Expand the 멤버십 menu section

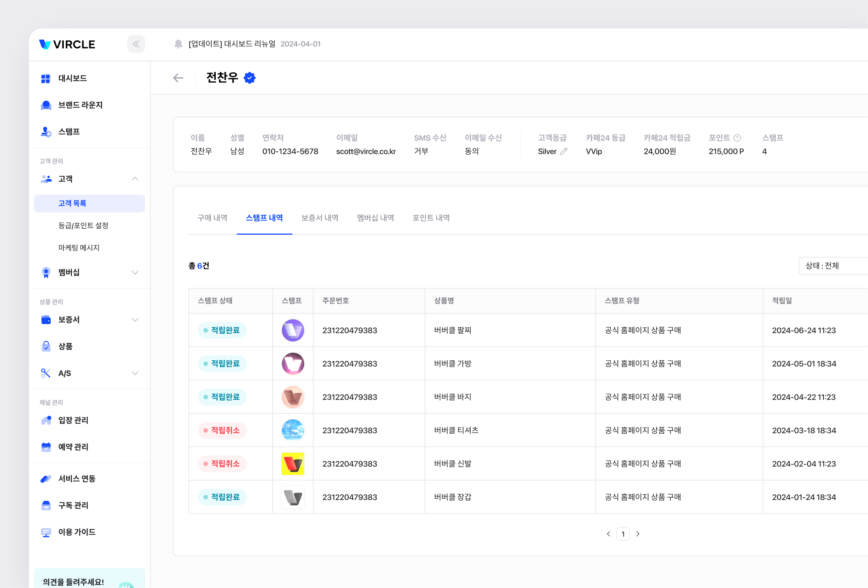click(135, 272)
